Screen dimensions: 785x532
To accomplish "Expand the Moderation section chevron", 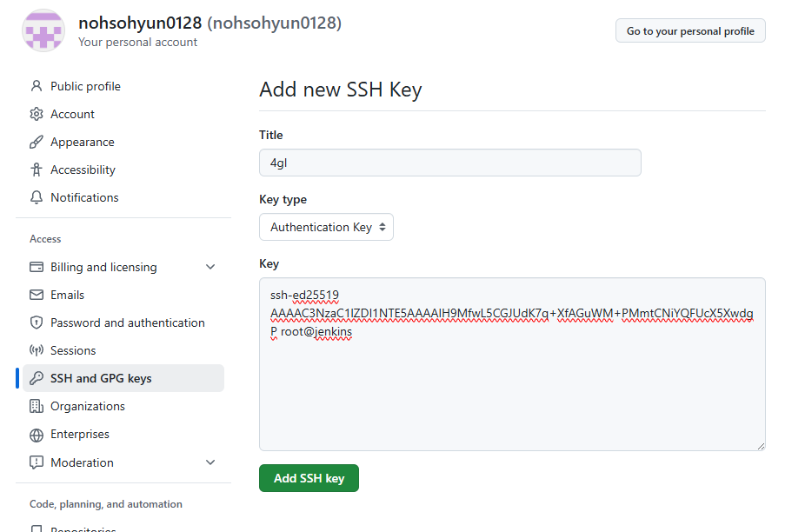I will 210,462.
